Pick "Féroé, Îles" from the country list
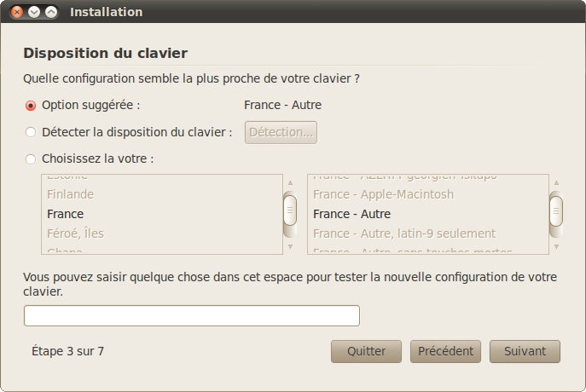This screenshot has height=392, width=586. [76, 233]
